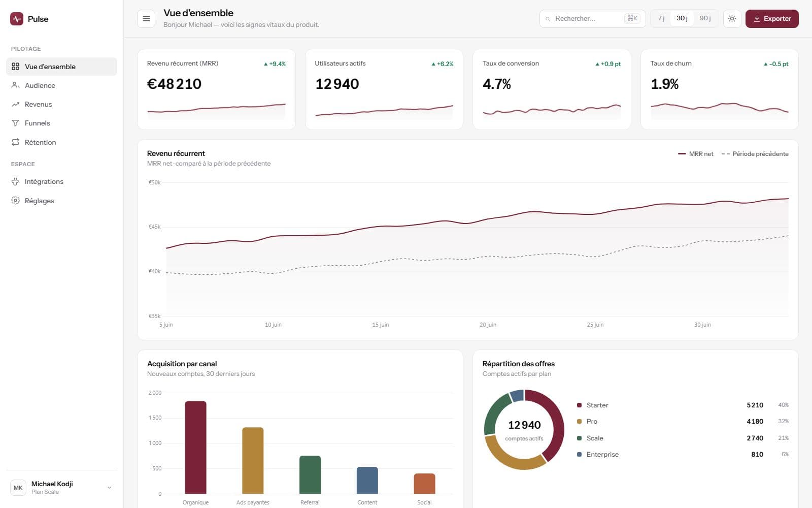Click the 1.9% churn value
Image resolution: width=812 pixels, height=508 pixels.
(x=665, y=84)
